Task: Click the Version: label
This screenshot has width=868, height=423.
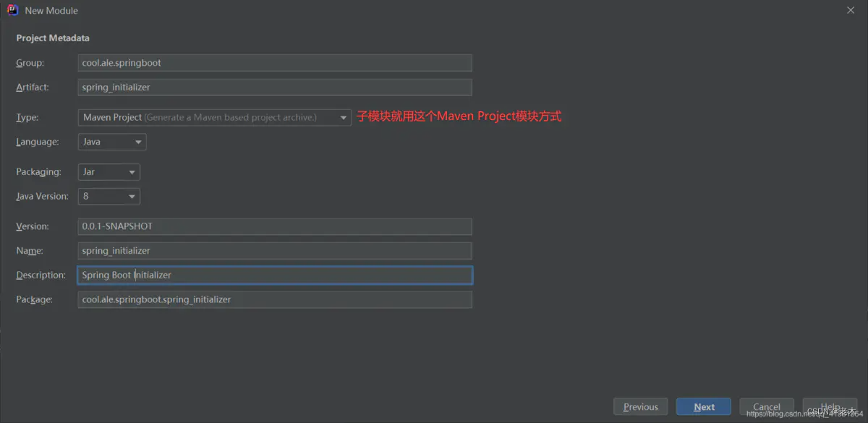Action: tap(33, 226)
